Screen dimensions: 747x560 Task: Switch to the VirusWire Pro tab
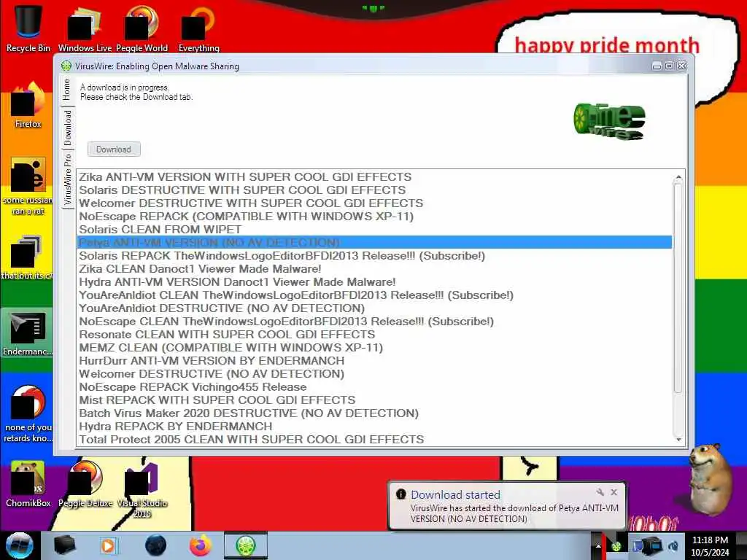pos(68,179)
